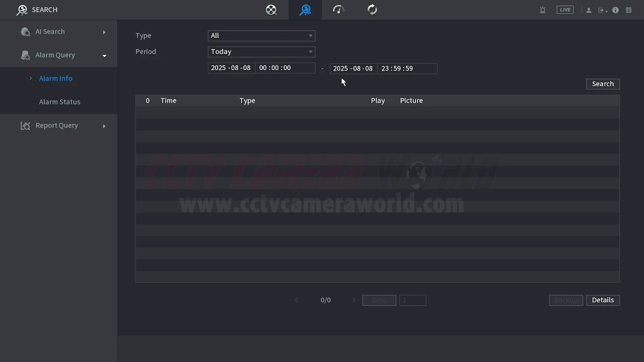
Task: Click the Backup button
Action: pyautogui.click(x=566, y=300)
